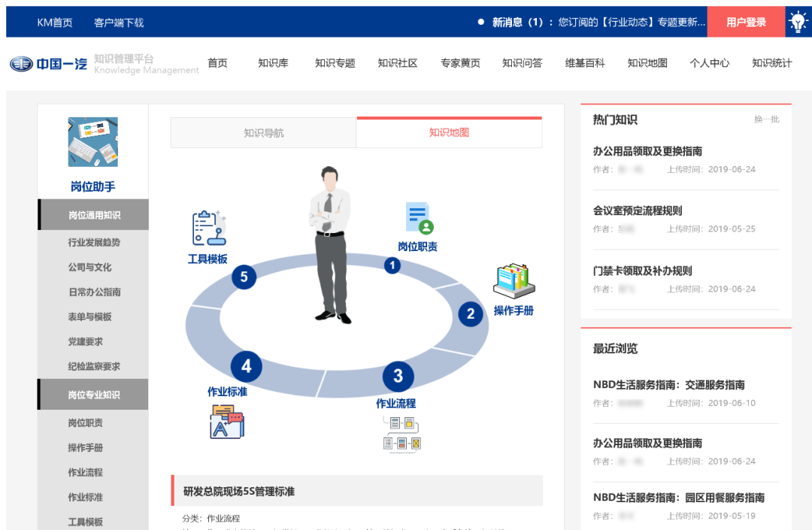This screenshot has width=812, height=530.
Task: Select ring step number 2
Action: point(470,313)
